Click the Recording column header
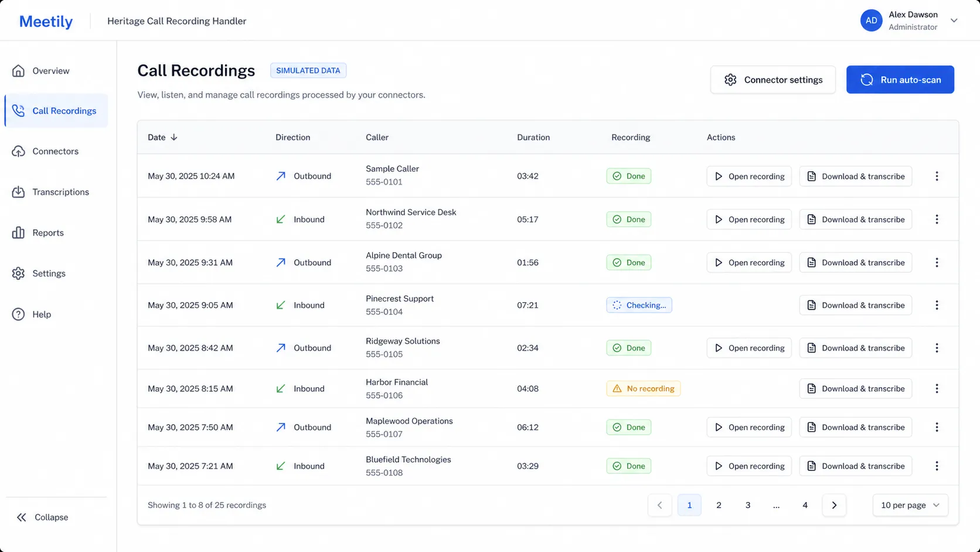 coord(631,137)
